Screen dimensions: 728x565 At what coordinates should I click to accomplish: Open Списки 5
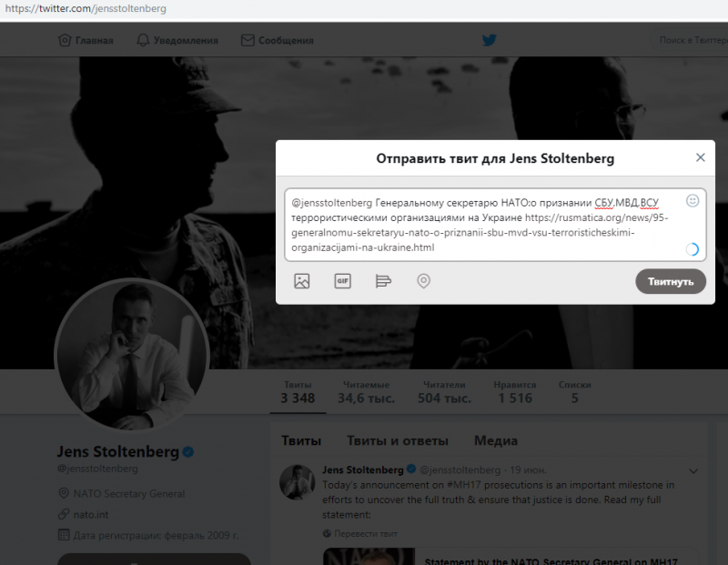pos(575,392)
